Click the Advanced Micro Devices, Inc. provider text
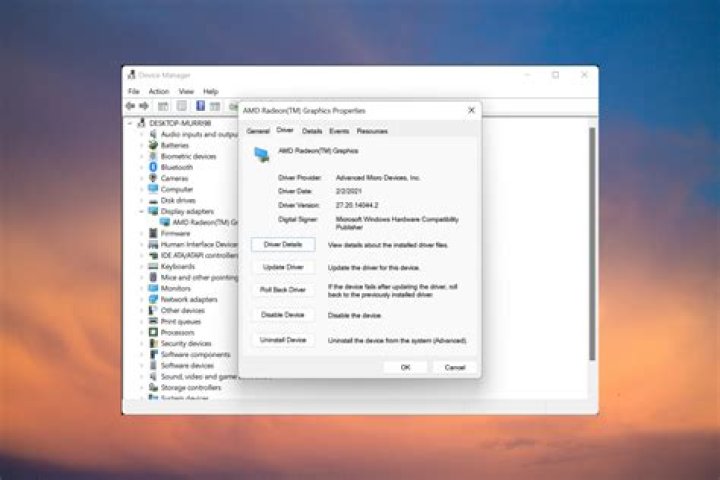Image resolution: width=720 pixels, height=480 pixels. (378, 177)
